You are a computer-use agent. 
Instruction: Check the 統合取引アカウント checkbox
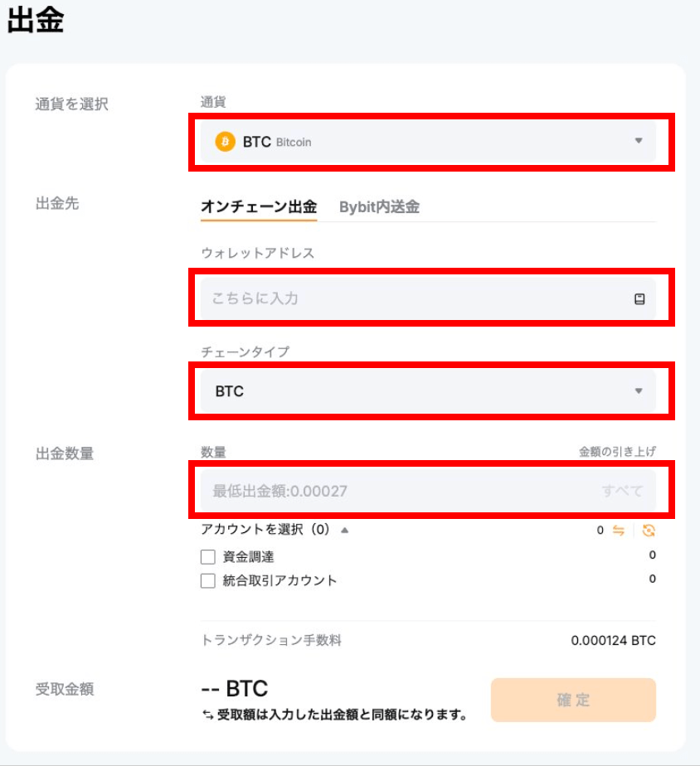208,581
